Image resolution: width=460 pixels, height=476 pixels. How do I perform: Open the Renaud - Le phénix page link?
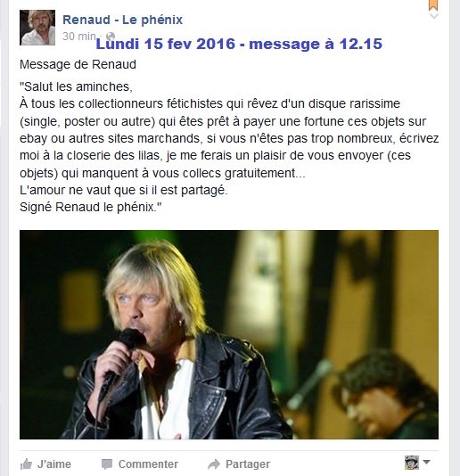click(123, 20)
